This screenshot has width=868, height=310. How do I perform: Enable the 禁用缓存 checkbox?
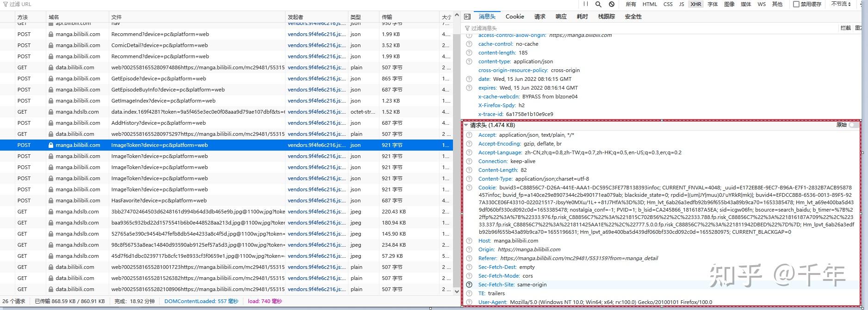pos(796,4)
